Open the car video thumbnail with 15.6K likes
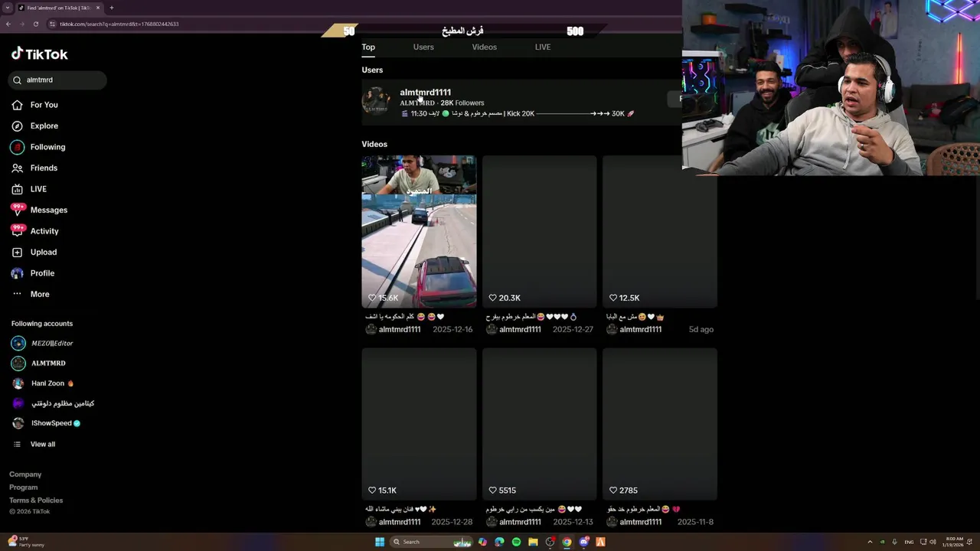 tap(419, 231)
